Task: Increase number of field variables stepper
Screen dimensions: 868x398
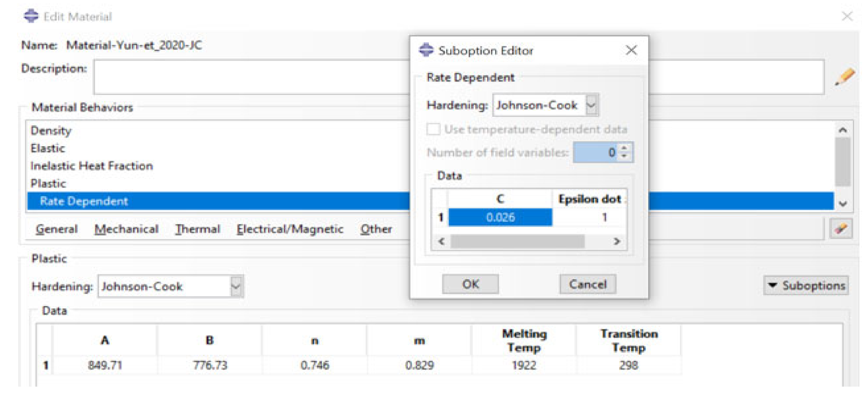Action: (624, 148)
